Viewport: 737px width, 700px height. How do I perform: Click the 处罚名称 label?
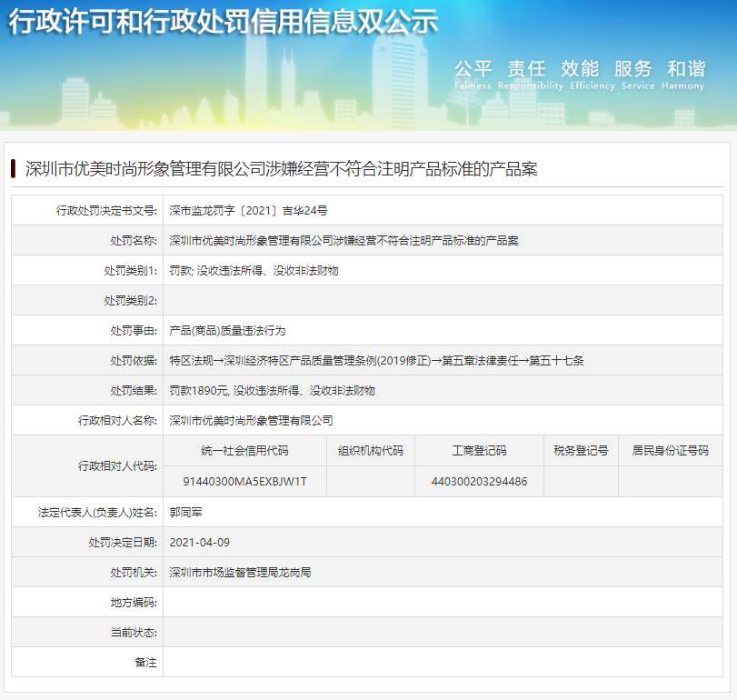(134, 240)
